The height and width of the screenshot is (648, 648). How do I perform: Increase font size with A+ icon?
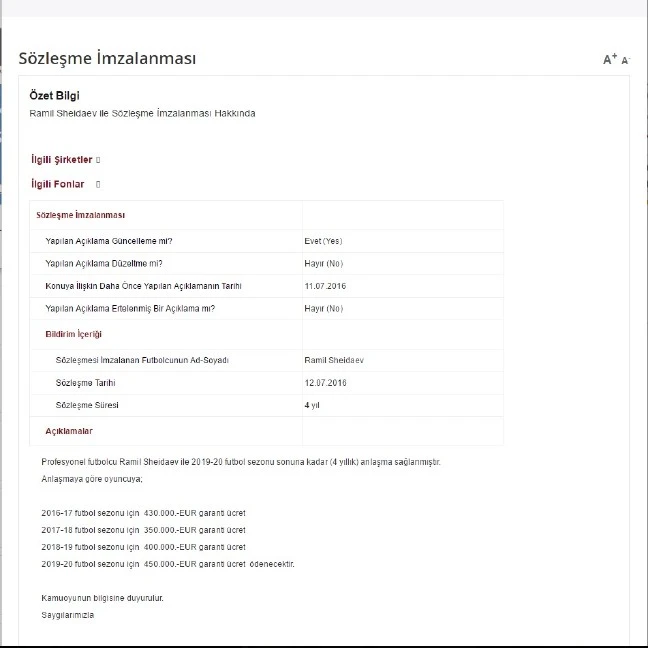pos(609,59)
